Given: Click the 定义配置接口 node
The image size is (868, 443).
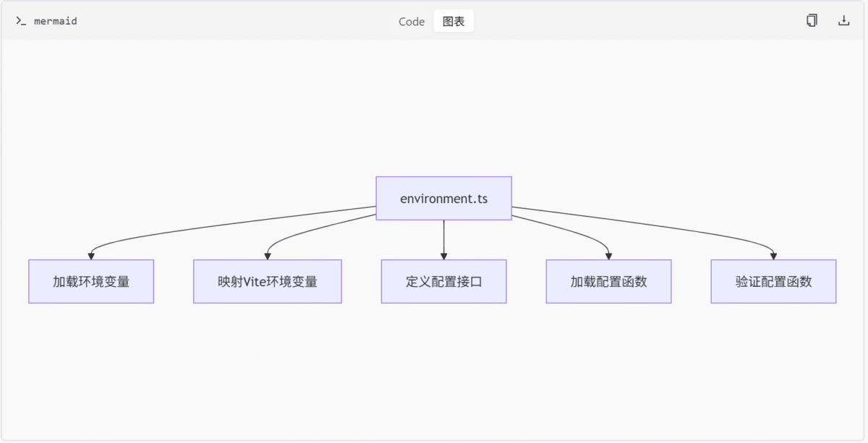Looking at the screenshot, I should pyautogui.click(x=443, y=281).
